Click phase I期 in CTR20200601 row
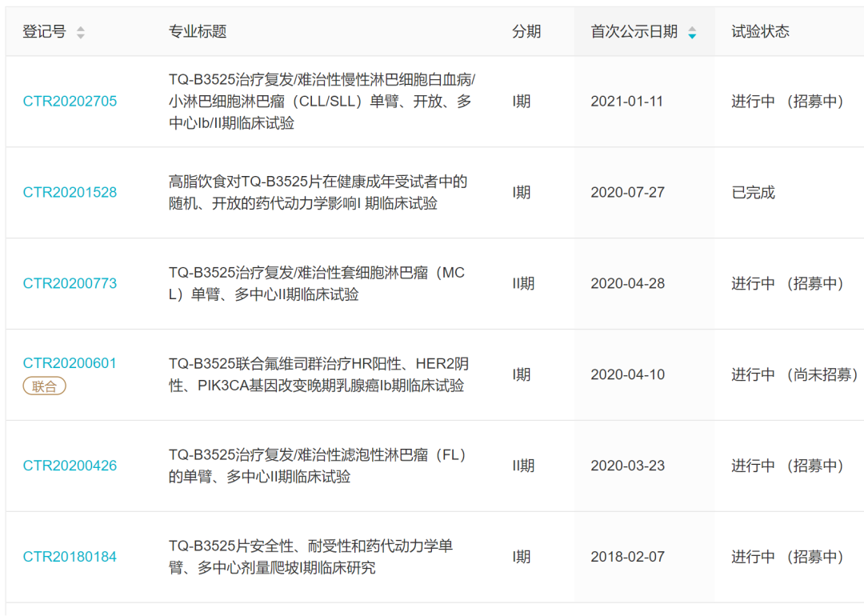This screenshot has height=616, width=864. click(522, 374)
